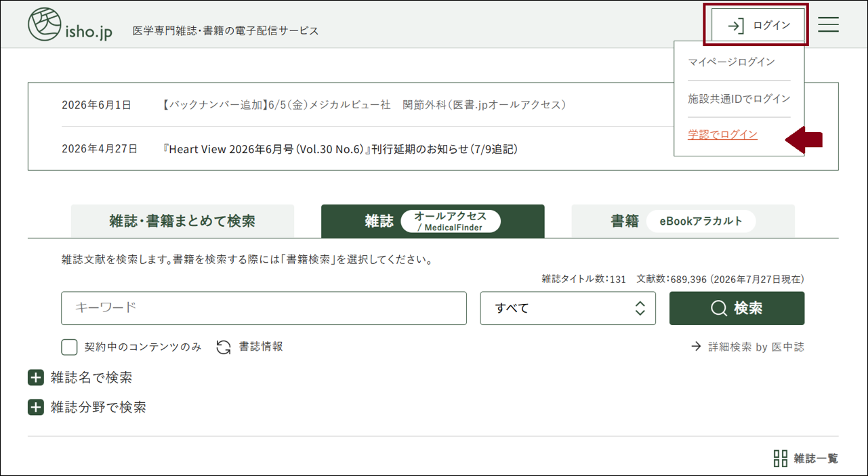
Task: Click the 検索 search button
Action: [x=737, y=308]
